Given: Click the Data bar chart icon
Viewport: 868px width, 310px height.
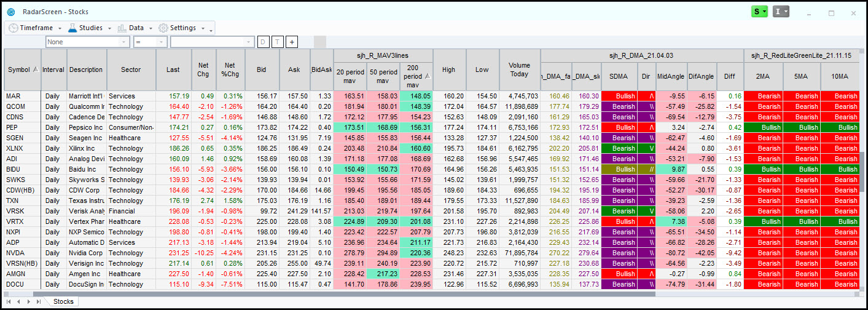Looking at the screenshot, I should pyautogui.click(x=122, y=28).
